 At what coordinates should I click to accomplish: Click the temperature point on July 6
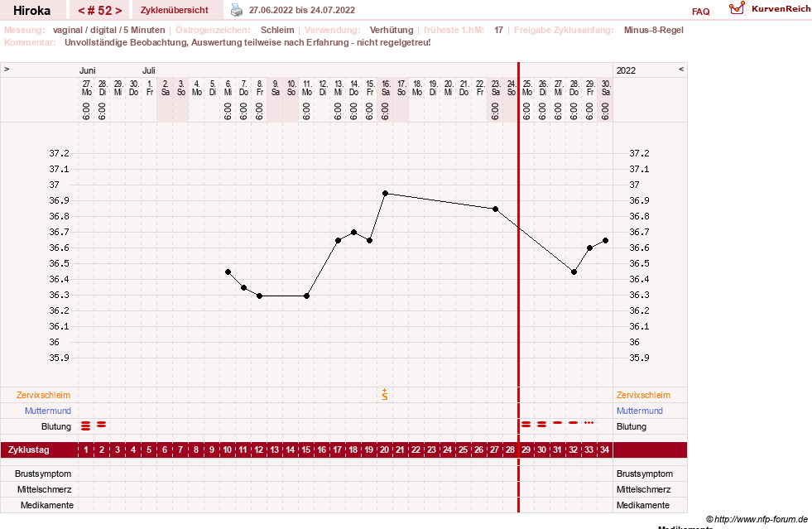point(228,272)
